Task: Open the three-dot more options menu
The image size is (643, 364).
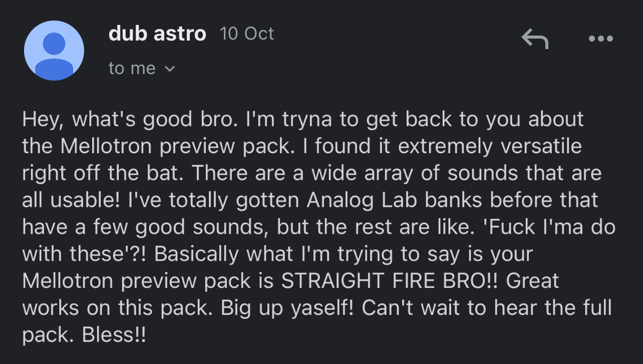Action: [601, 39]
